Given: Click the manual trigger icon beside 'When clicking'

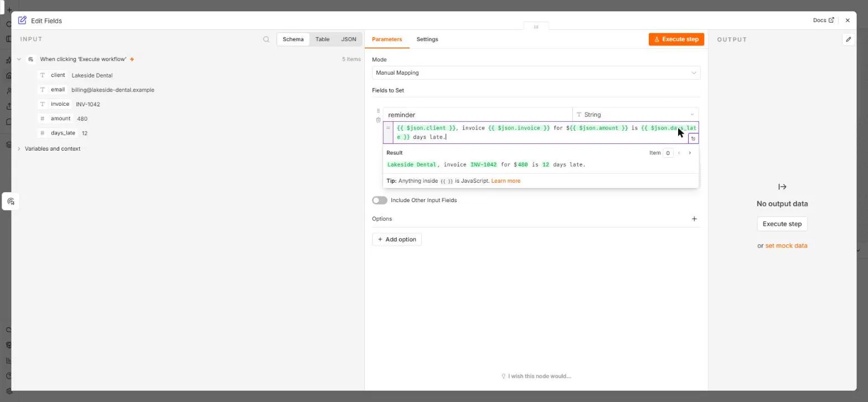Looking at the screenshot, I should 31,59.
